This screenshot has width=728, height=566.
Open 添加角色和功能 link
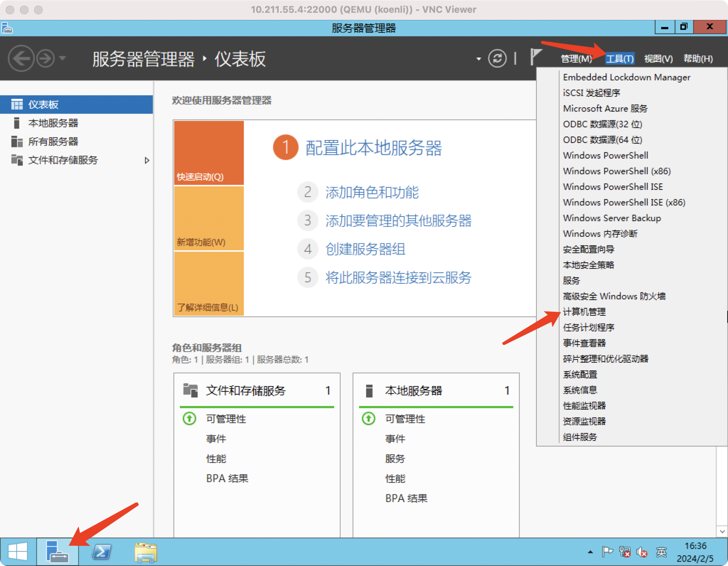372,192
